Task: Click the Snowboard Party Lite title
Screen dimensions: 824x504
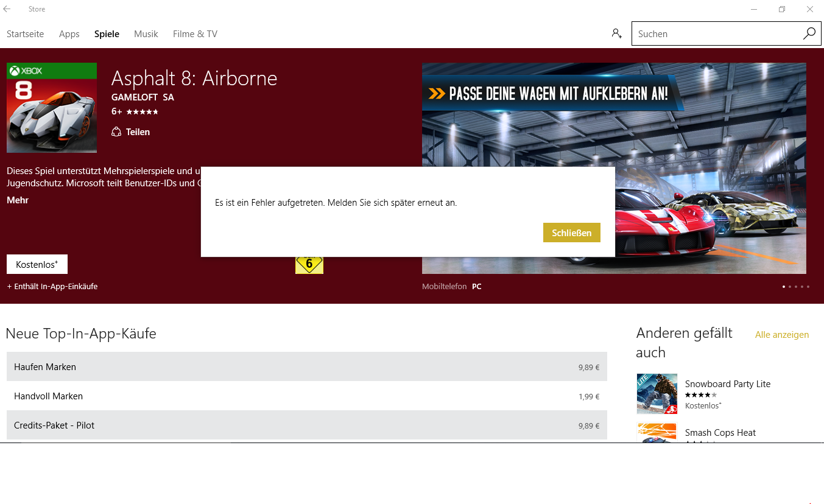Action: click(728, 384)
